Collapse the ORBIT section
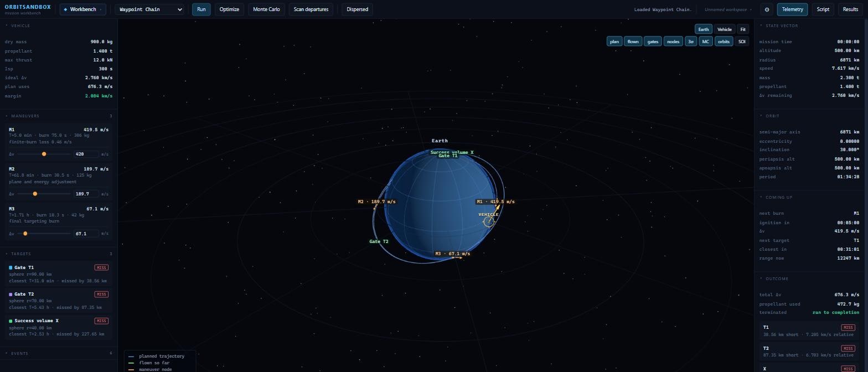Screen dimensions: 868x372 pos(809,116)
